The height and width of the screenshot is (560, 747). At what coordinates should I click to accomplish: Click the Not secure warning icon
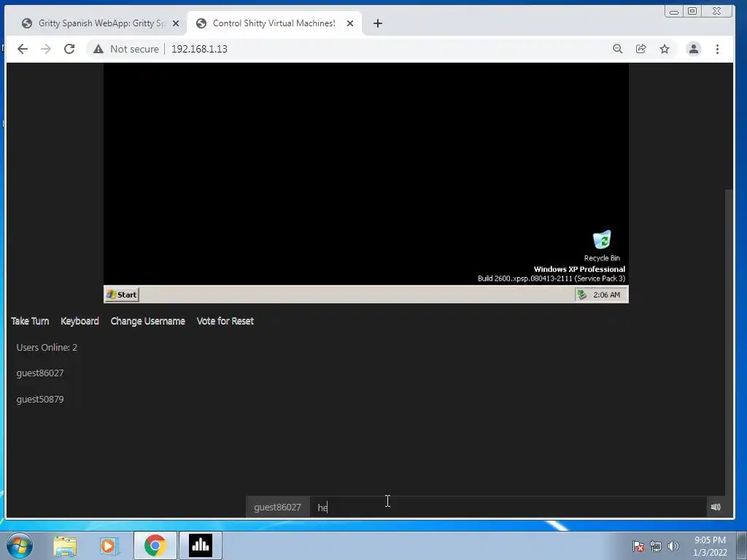click(x=98, y=49)
